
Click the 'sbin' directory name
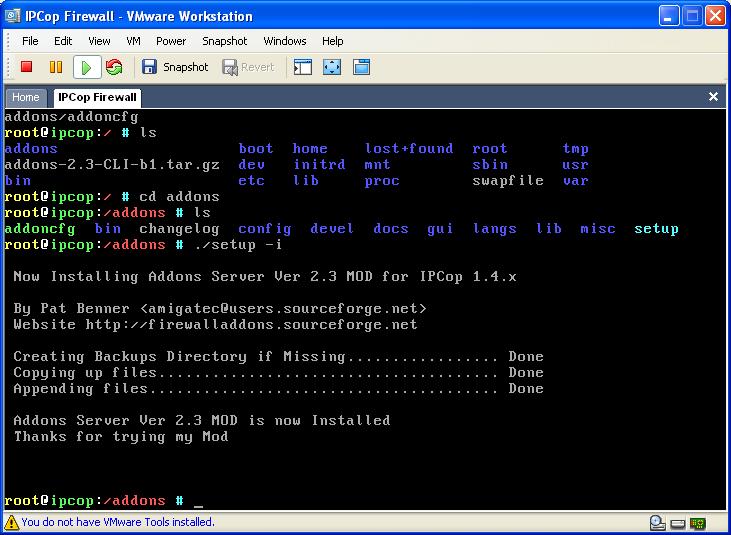pyautogui.click(x=490, y=165)
